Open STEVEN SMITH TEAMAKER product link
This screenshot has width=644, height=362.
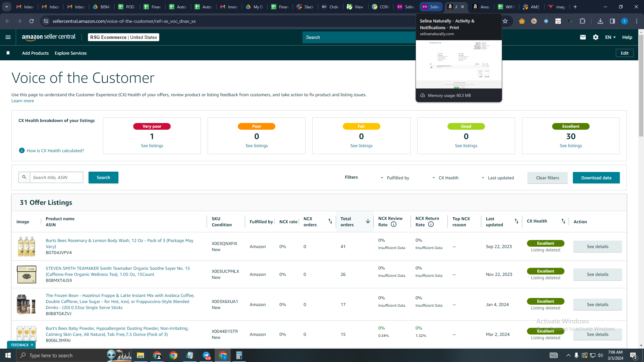pyautogui.click(x=118, y=271)
